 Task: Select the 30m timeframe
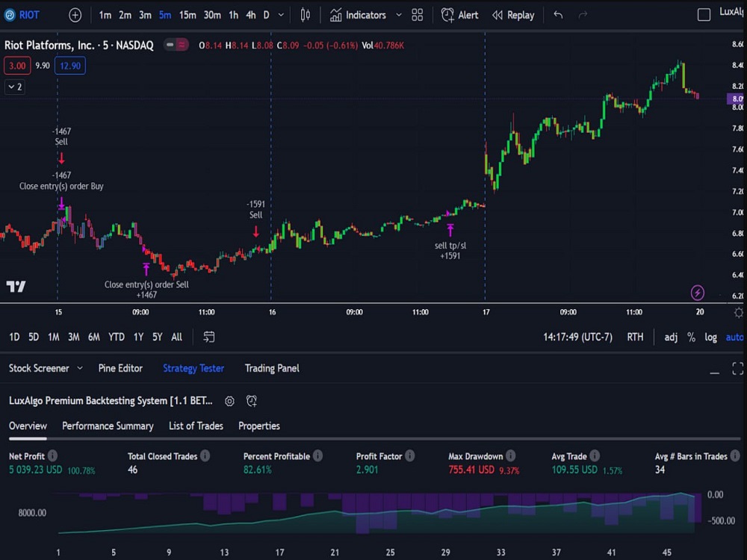pyautogui.click(x=212, y=15)
